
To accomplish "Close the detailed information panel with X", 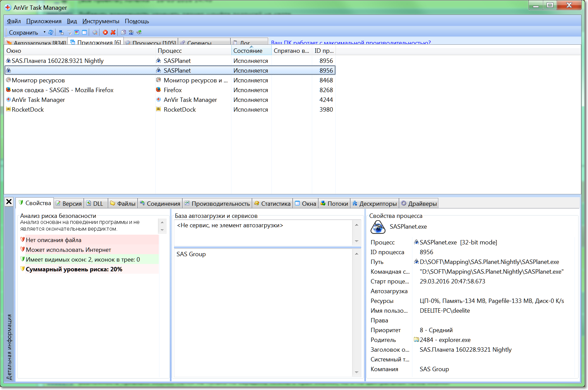I will coord(9,202).
